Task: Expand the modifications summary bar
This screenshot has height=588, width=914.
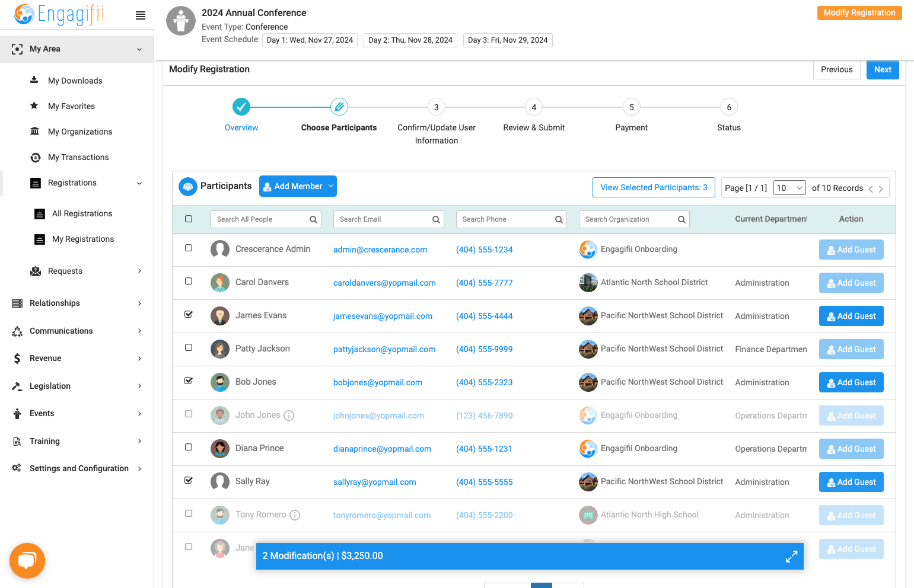Action: point(791,557)
